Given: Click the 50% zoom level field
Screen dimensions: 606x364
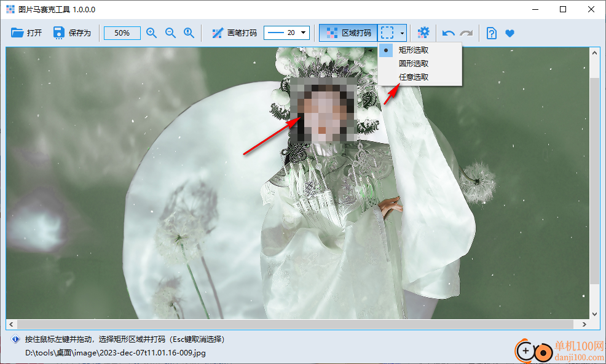Looking at the screenshot, I should 122,33.
